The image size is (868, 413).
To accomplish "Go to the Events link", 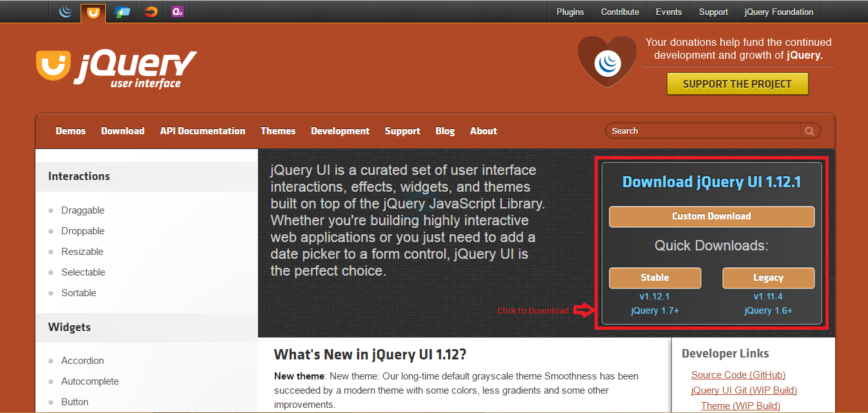I will pyautogui.click(x=669, y=12).
